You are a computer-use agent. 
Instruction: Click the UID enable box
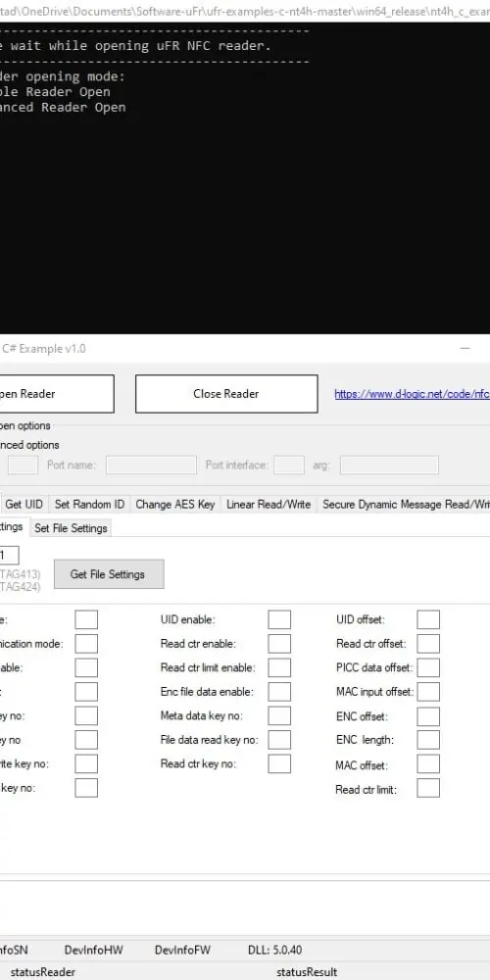(279, 619)
